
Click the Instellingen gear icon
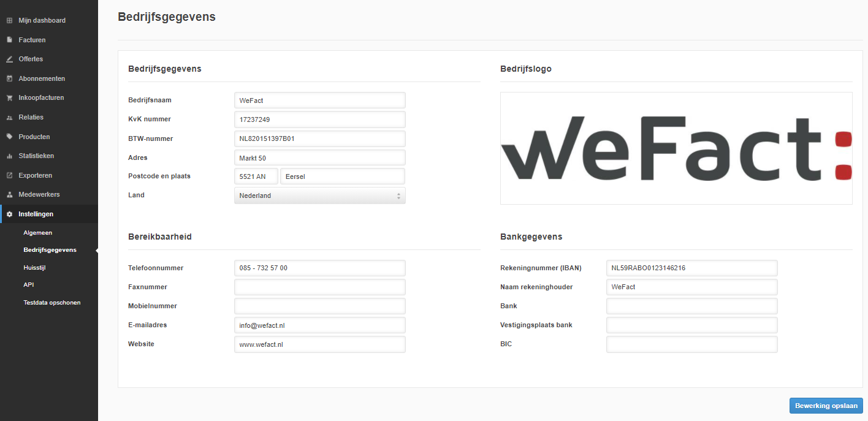(9, 214)
